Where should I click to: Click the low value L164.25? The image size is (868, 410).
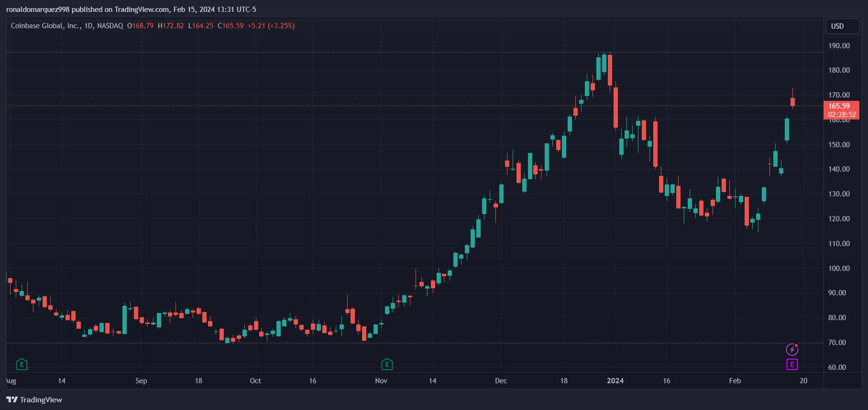click(x=201, y=26)
